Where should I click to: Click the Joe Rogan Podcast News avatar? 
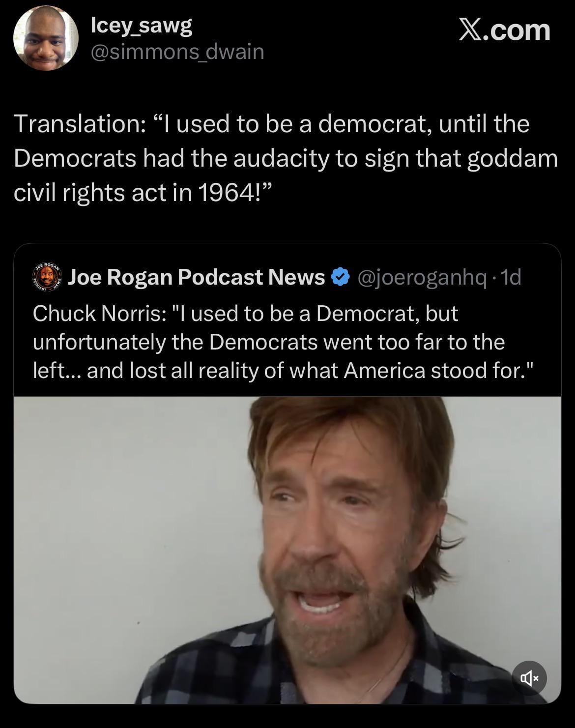point(47,278)
